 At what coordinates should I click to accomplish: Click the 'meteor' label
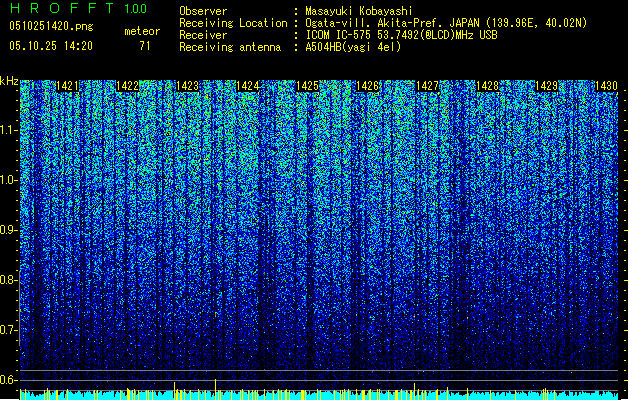[x=142, y=31]
